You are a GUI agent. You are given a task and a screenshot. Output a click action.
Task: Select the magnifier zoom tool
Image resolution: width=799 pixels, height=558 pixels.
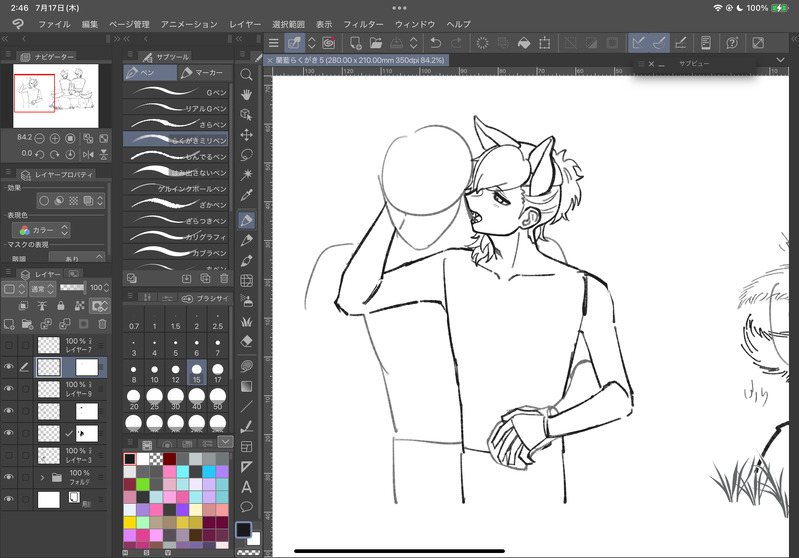(246, 74)
